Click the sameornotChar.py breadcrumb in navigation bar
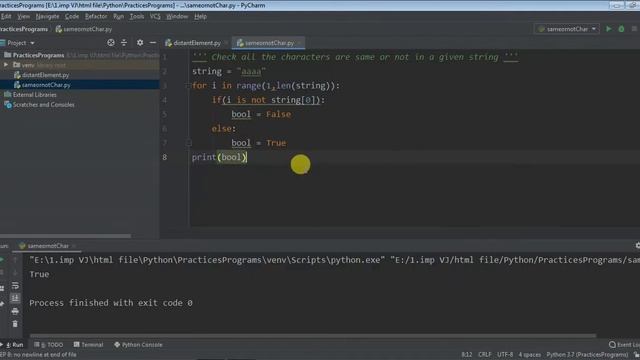This screenshot has height=360, width=640. pyautogui.click(x=84, y=29)
